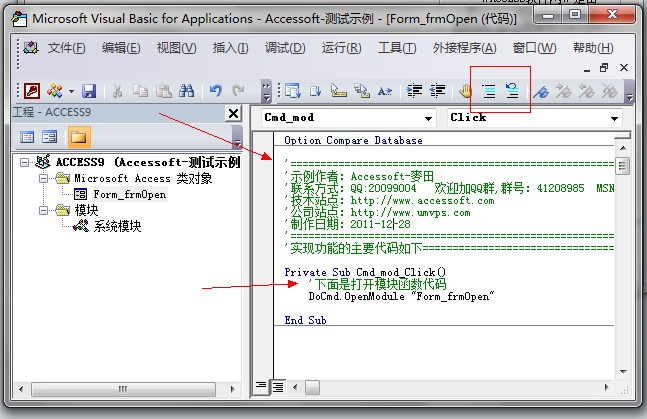This screenshot has width=647, height=419.
Task: Open the Cmd_mod object dropdown
Action: [428, 118]
